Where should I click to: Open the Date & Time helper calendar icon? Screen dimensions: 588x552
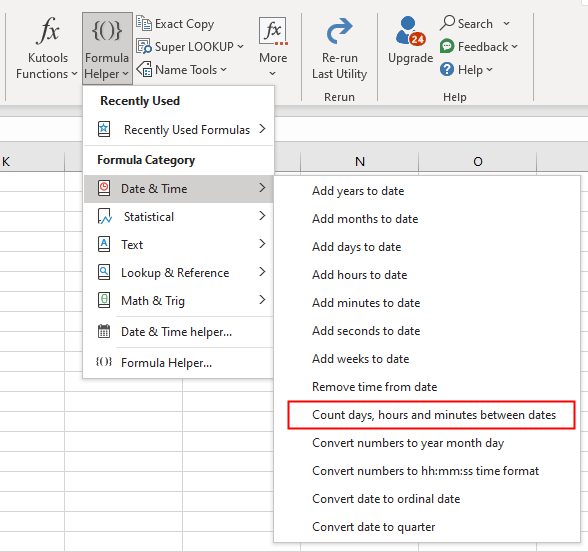coord(104,332)
